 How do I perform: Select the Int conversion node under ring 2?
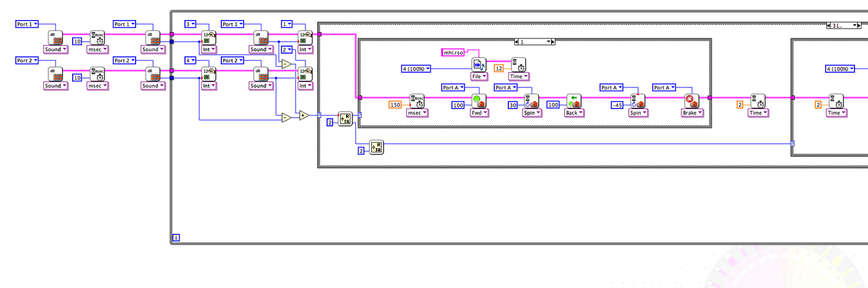pyautogui.click(x=305, y=74)
